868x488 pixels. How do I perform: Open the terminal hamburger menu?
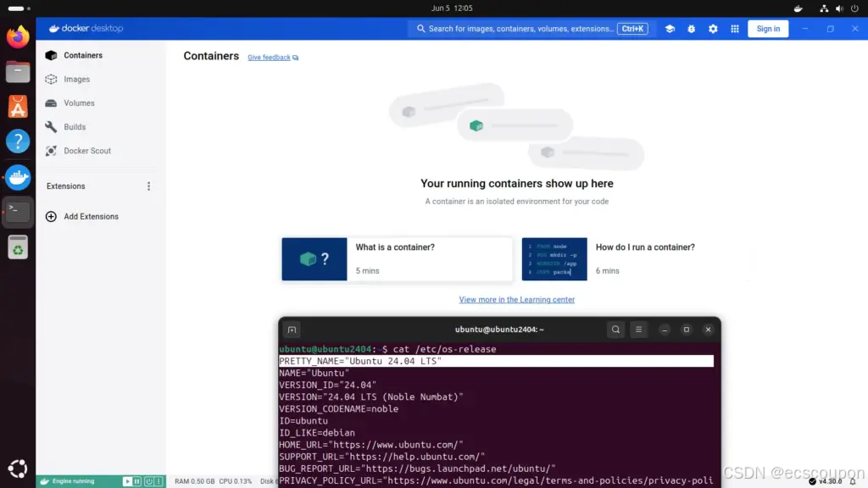click(x=638, y=330)
